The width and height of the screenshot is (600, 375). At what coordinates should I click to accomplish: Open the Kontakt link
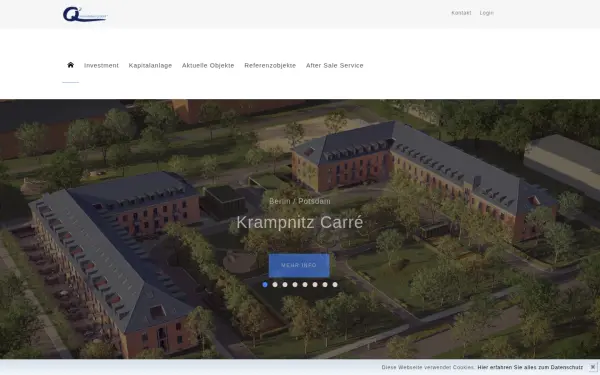point(461,13)
